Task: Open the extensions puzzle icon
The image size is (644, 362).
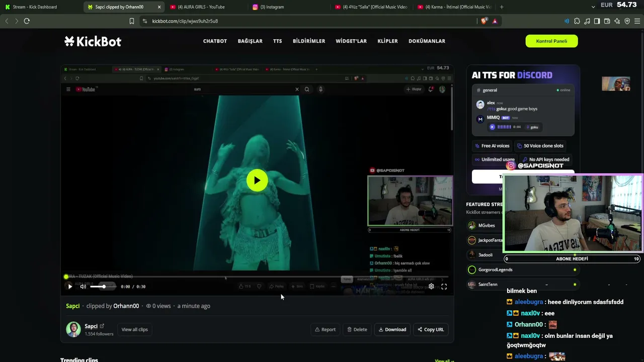Action: (x=577, y=21)
